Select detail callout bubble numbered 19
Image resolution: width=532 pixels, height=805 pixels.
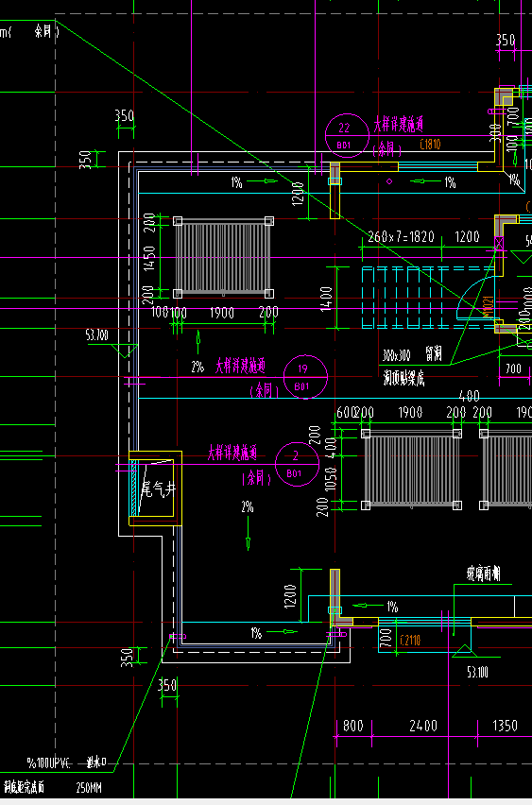[305, 377]
